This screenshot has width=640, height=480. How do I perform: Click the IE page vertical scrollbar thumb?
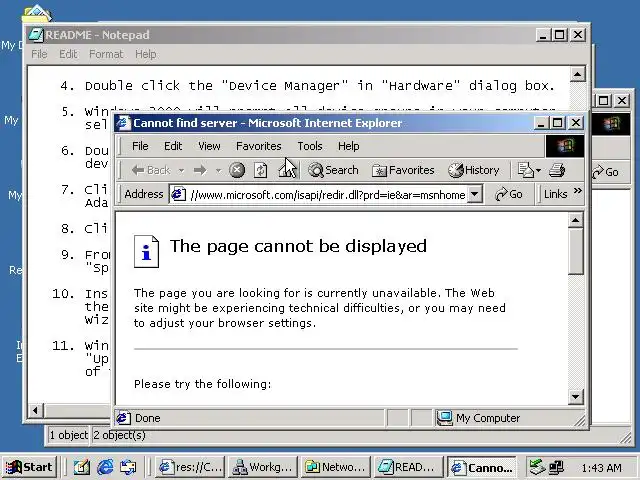pyautogui.click(x=576, y=251)
